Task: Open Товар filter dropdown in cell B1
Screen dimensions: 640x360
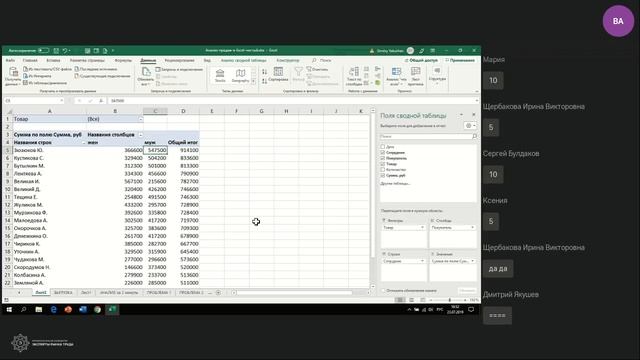Action: 140,119
